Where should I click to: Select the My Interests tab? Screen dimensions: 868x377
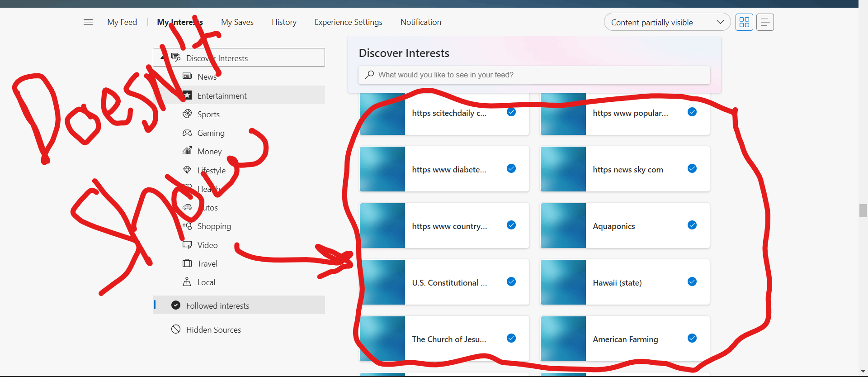pyautogui.click(x=180, y=22)
